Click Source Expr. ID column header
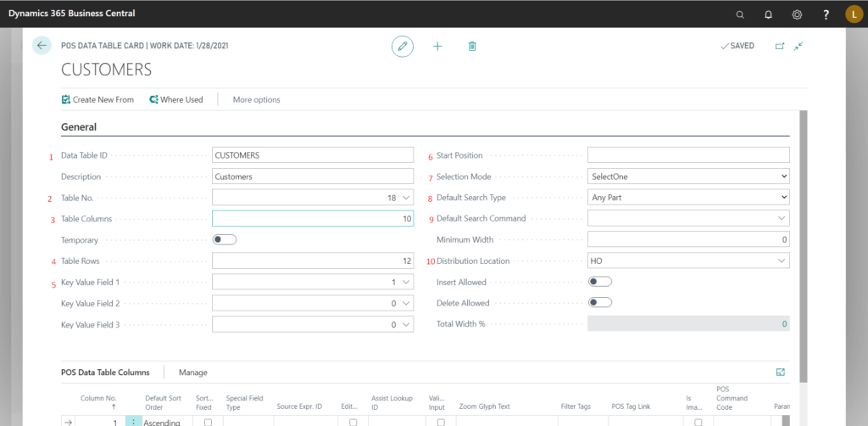The width and height of the screenshot is (868, 426). tap(299, 406)
